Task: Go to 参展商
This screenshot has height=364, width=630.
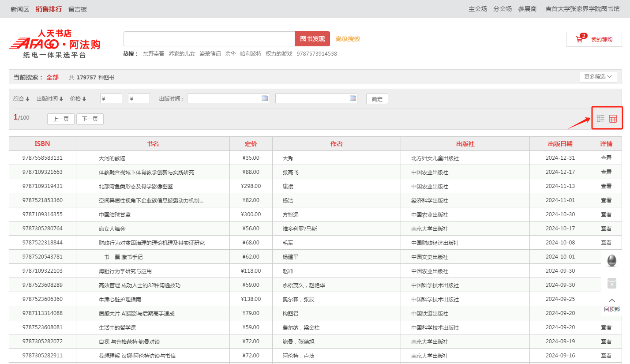Action: (527, 9)
